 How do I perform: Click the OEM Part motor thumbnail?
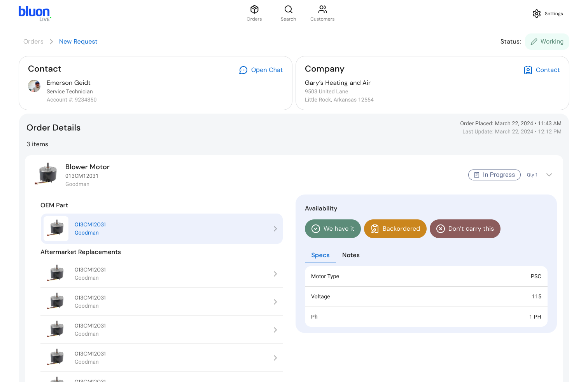click(x=56, y=229)
